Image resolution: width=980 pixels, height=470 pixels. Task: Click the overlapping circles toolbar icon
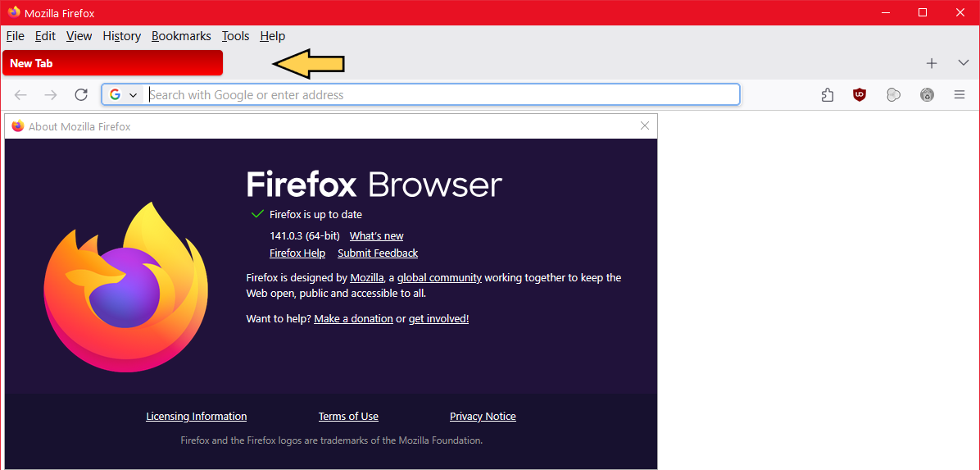coord(894,95)
